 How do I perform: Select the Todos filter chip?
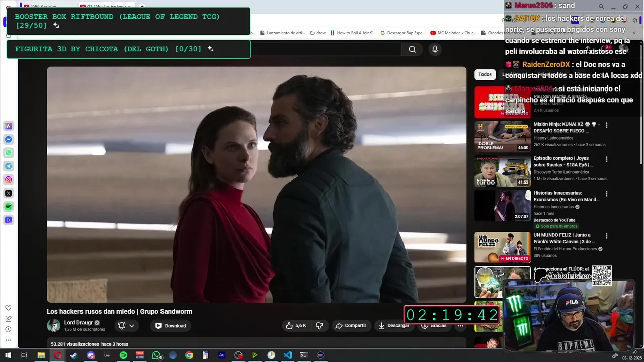[485, 74]
